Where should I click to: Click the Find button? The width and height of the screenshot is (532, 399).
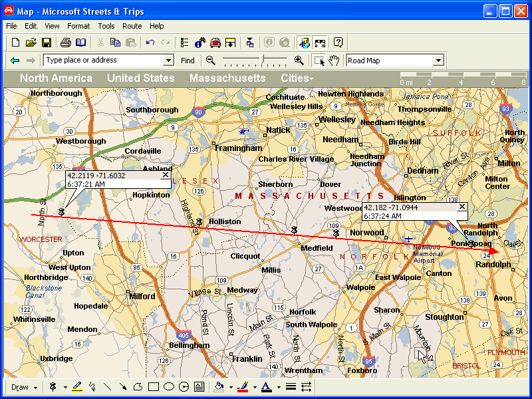(x=188, y=61)
